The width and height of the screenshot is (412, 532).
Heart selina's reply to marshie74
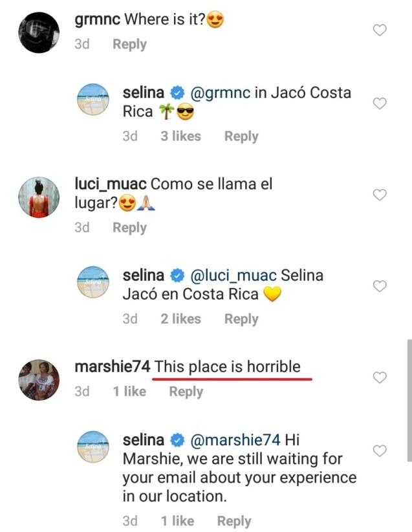coord(381,450)
